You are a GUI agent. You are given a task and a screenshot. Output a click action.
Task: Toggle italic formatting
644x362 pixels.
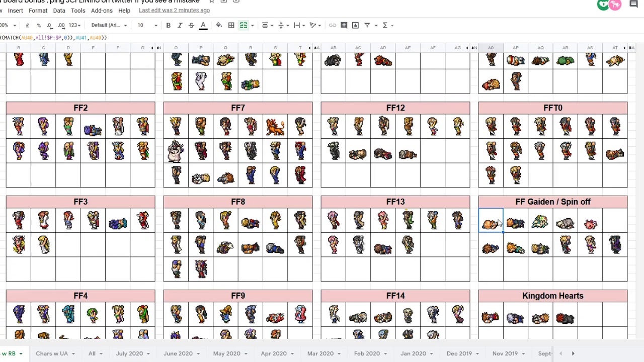[180, 25]
